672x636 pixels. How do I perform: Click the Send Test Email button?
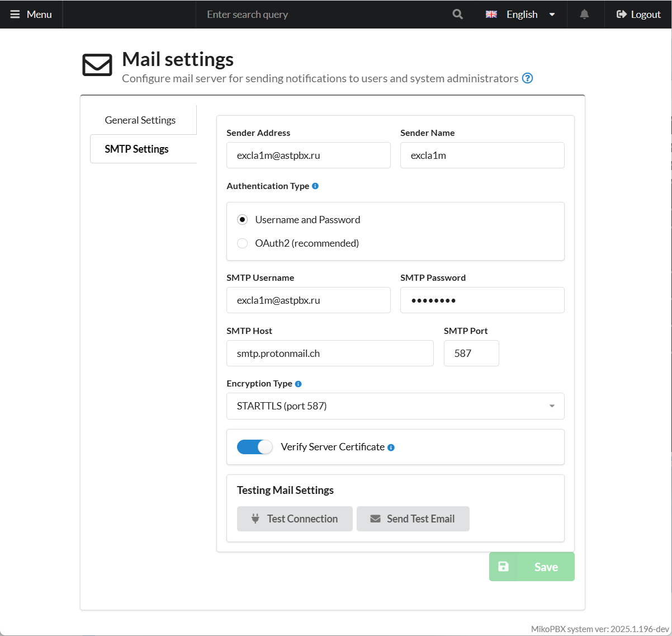413,519
